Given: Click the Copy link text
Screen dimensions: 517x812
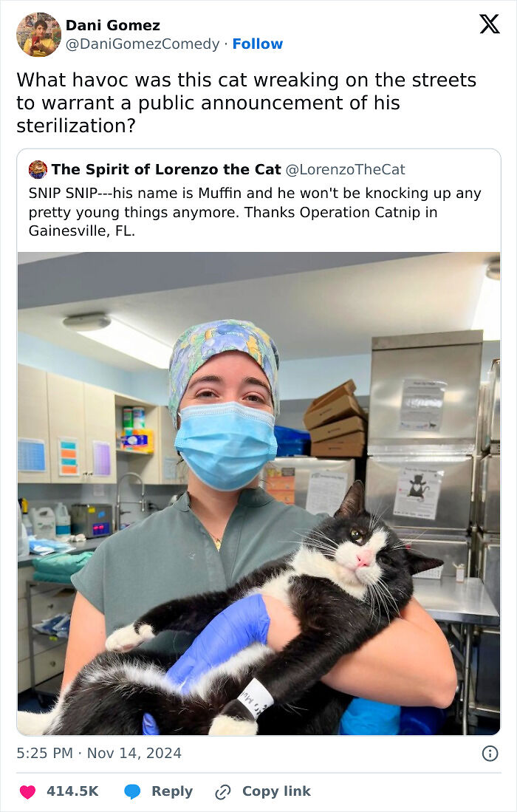Looking at the screenshot, I should [x=276, y=791].
